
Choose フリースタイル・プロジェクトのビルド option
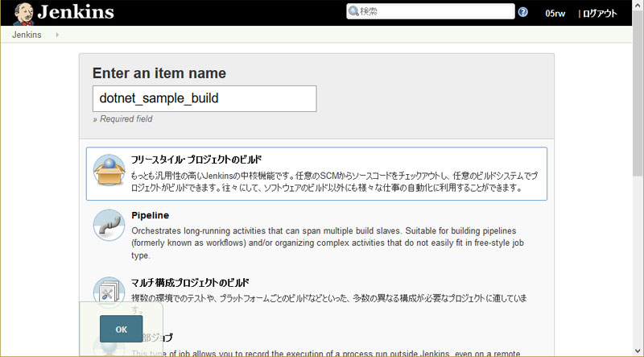[316, 173]
